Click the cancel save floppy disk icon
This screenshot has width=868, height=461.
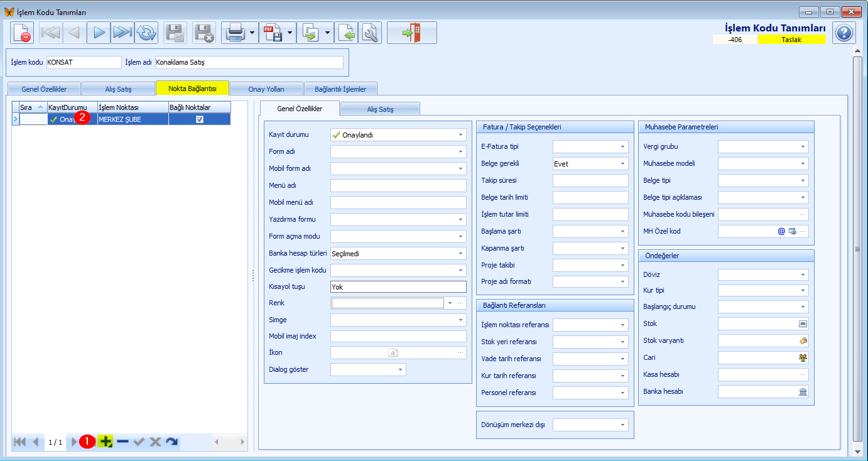click(204, 33)
